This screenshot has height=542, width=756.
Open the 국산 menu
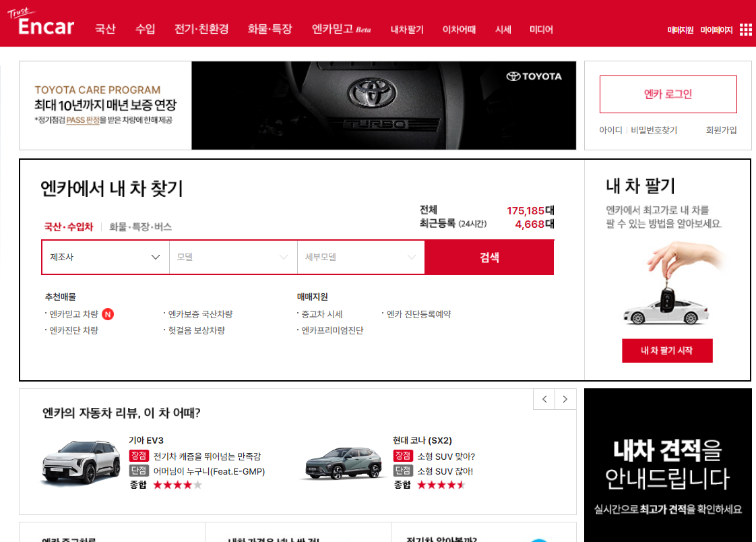click(x=105, y=29)
